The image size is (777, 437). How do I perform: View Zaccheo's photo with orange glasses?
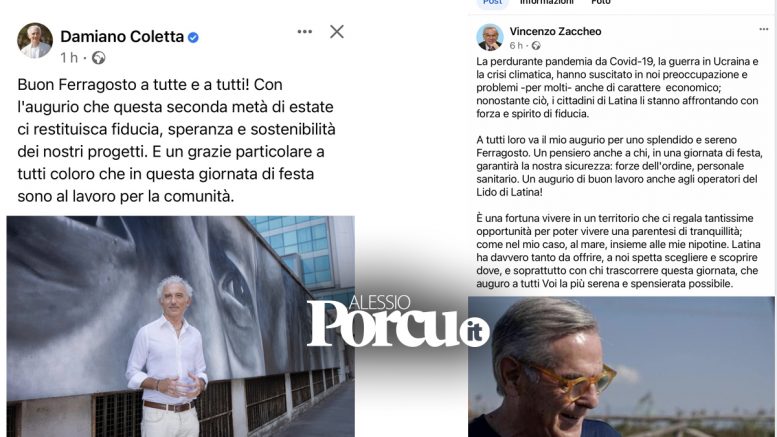[x=621, y=367]
